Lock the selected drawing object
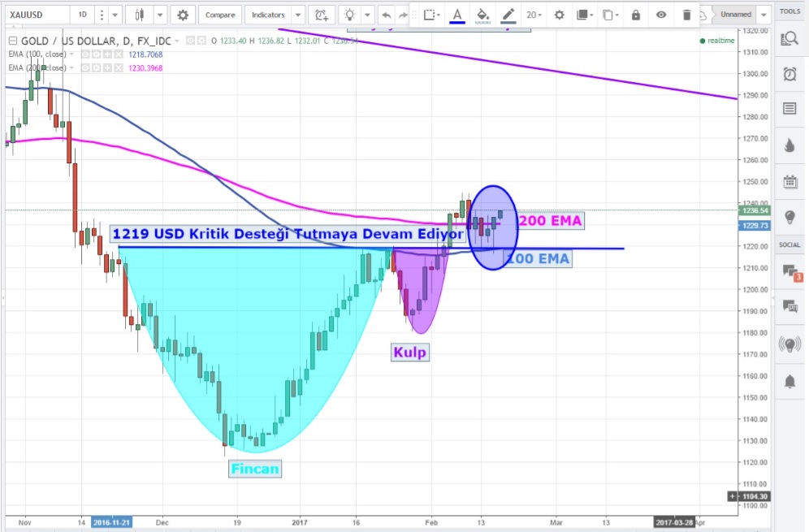The height and width of the screenshot is (532, 809). [635, 15]
